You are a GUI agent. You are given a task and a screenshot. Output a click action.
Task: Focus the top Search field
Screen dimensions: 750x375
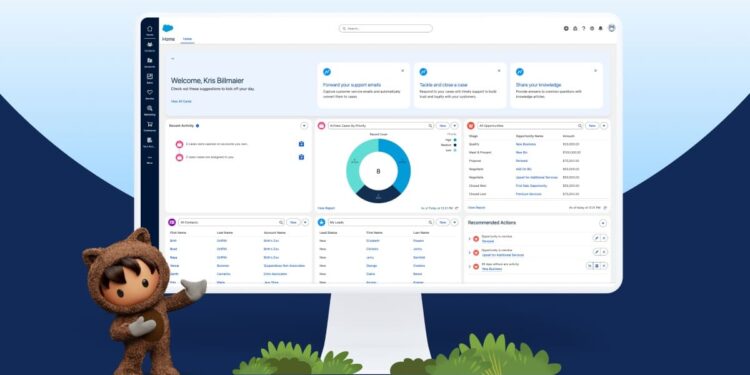tap(386, 29)
